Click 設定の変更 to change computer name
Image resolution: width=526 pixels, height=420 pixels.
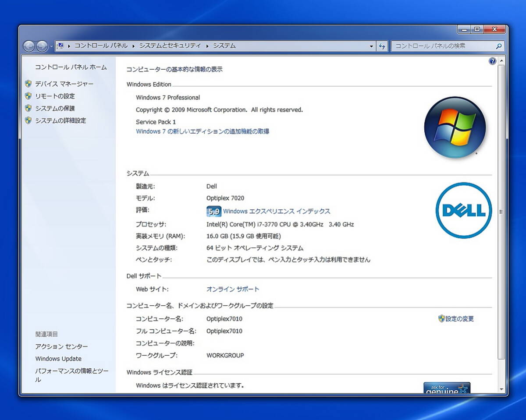click(x=460, y=319)
